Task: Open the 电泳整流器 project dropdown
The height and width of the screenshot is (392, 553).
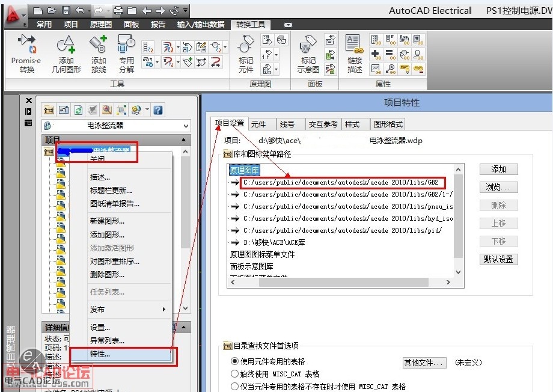Action: [185, 126]
